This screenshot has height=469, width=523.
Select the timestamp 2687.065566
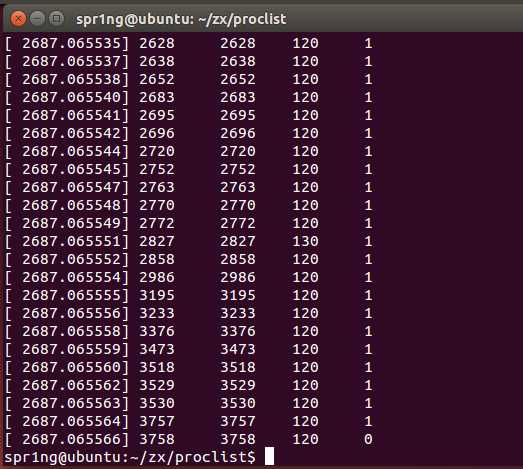71,440
